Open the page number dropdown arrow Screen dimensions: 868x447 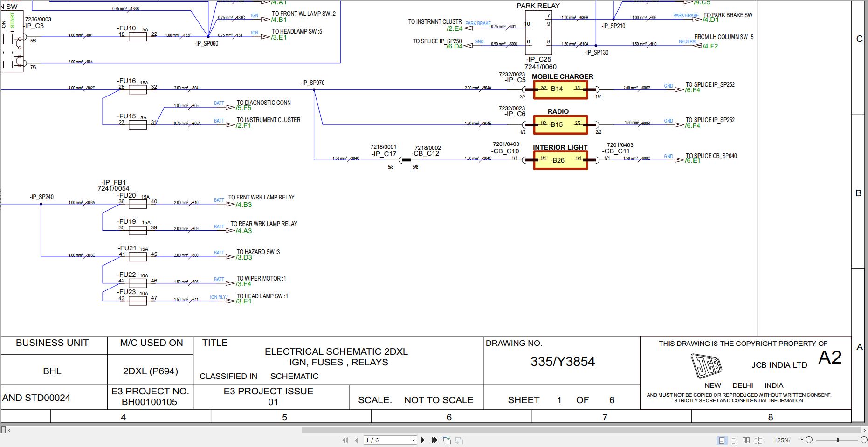(413, 440)
